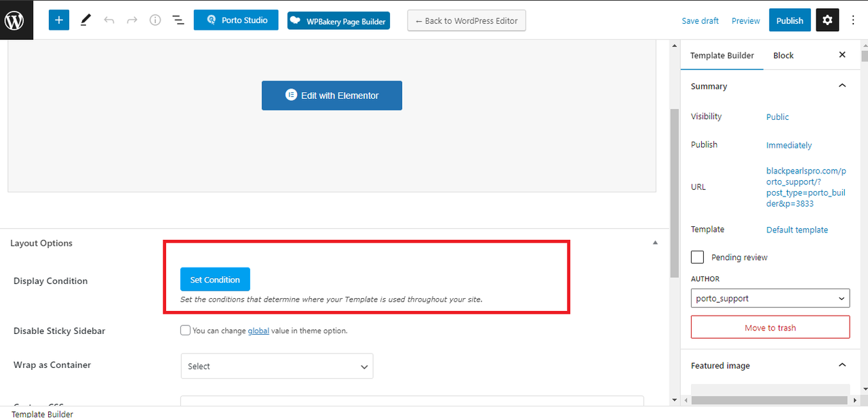The width and height of the screenshot is (868, 418).
Task: Click the Set Condition button
Action: (x=215, y=280)
